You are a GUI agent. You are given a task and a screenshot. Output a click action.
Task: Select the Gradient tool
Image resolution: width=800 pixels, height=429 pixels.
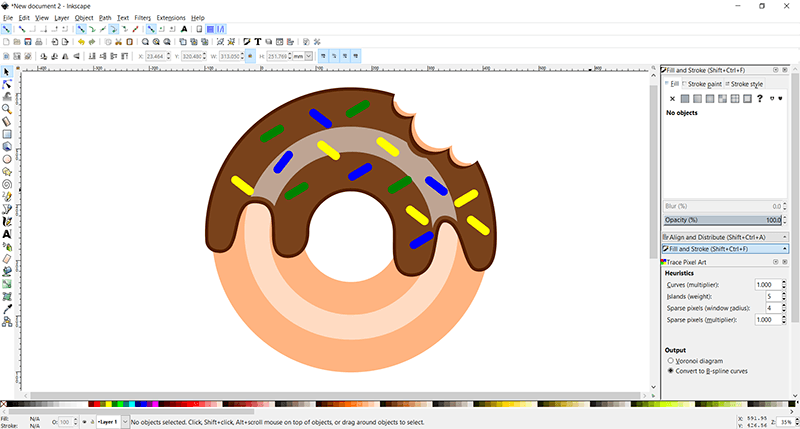click(7, 284)
